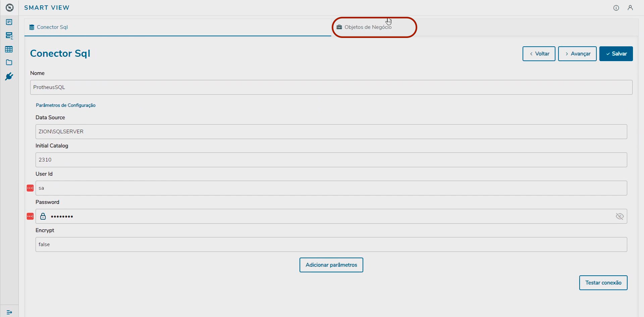Viewport: 644px width, 317px height.
Task: Open the table grid icon in sidebar
Action: (x=9, y=49)
